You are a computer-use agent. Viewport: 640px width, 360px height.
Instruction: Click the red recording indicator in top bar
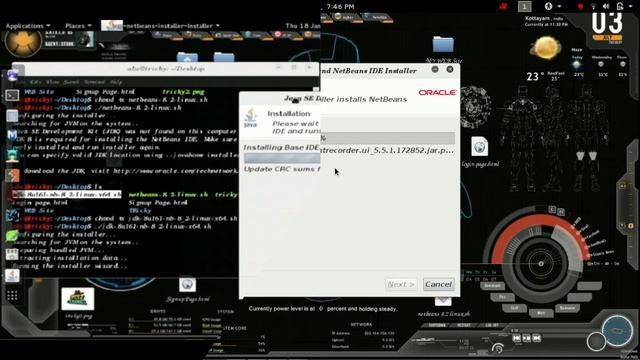pyautogui.click(x=580, y=7)
